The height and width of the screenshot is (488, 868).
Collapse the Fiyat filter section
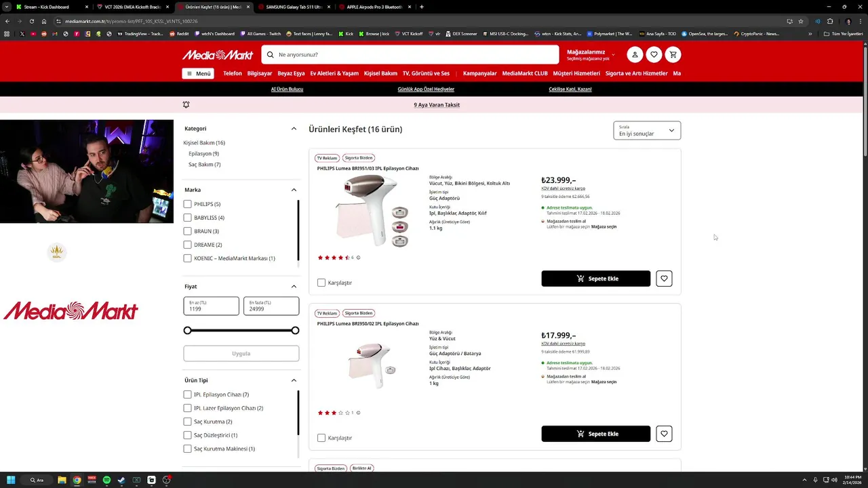(x=294, y=287)
